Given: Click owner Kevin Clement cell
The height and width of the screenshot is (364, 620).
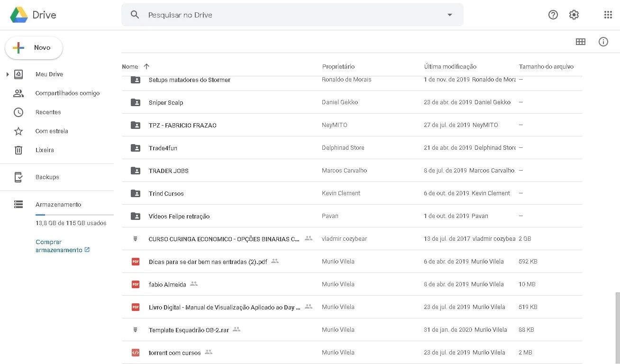Looking at the screenshot, I should point(341,193).
